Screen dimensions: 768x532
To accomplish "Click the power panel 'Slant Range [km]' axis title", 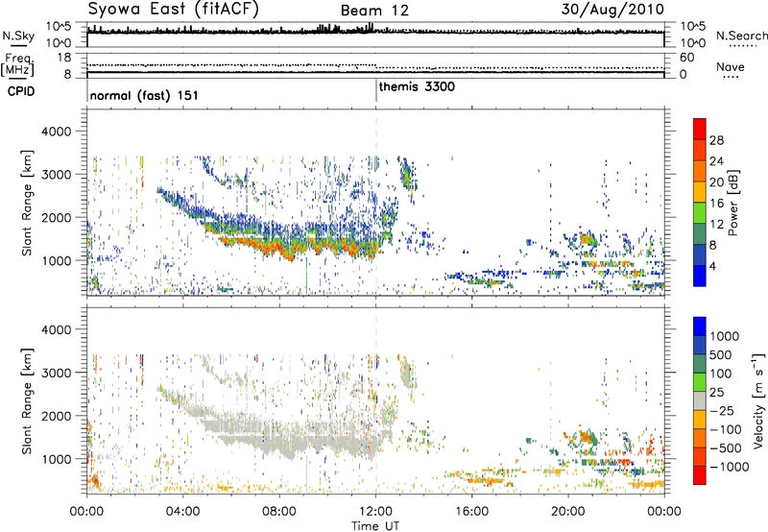I will pos(27,203).
